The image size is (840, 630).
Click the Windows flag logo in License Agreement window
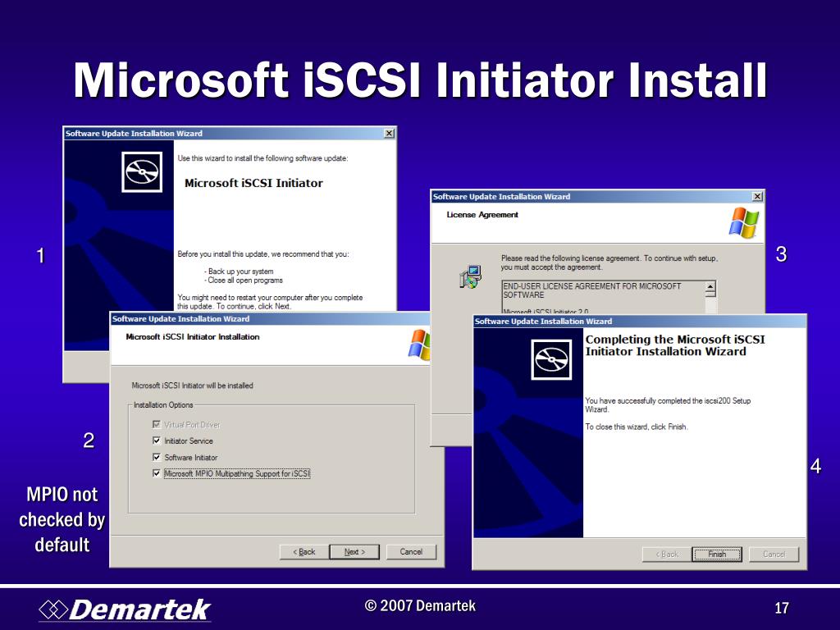tap(743, 222)
